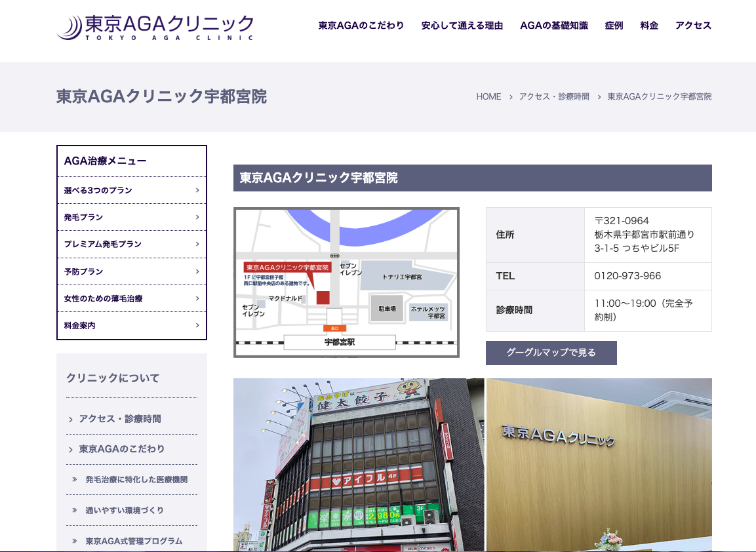Navigate to HOME via the breadcrumb
The width and height of the screenshot is (756, 552).
[488, 96]
